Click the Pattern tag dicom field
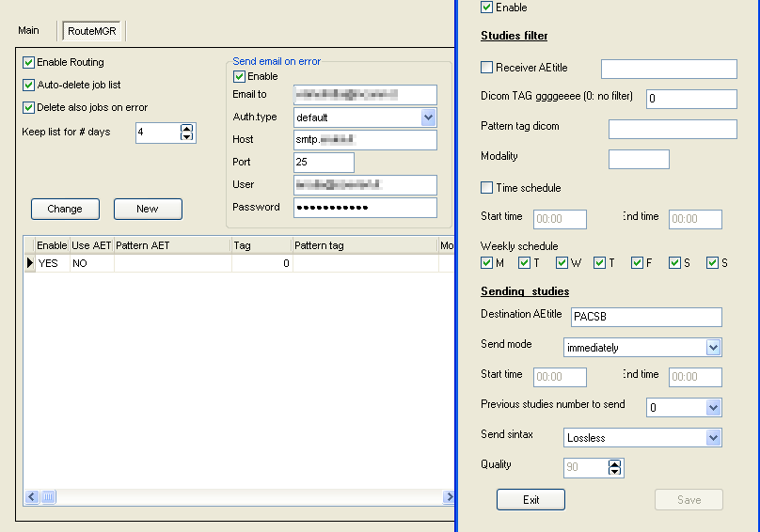The image size is (760, 532). click(673, 129)
